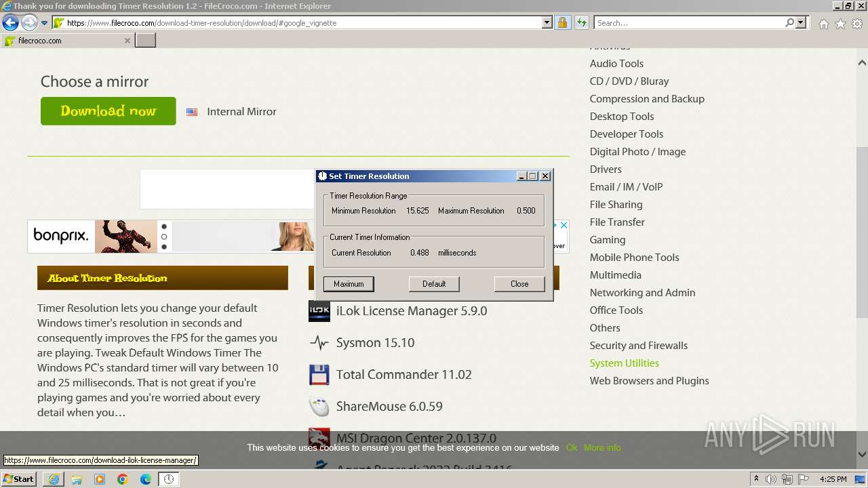Image resolution: width=868 pixels, height=488 pixels.
Task: Click the search magnifier icon
Action: 789,23
